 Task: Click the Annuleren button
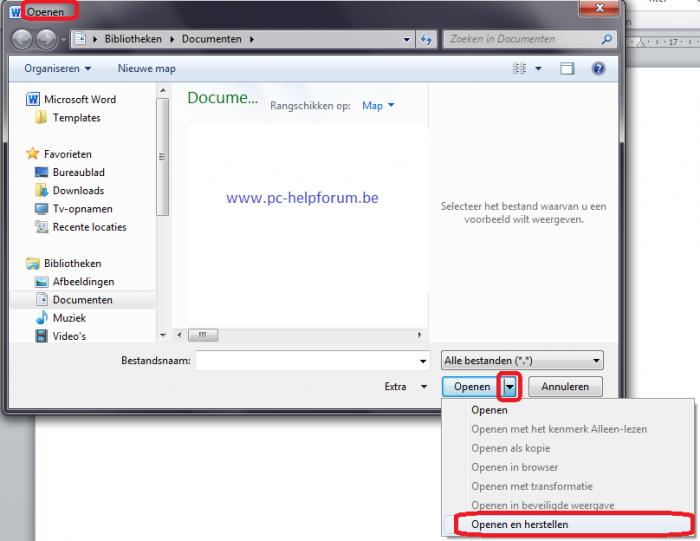coord(565,387)
